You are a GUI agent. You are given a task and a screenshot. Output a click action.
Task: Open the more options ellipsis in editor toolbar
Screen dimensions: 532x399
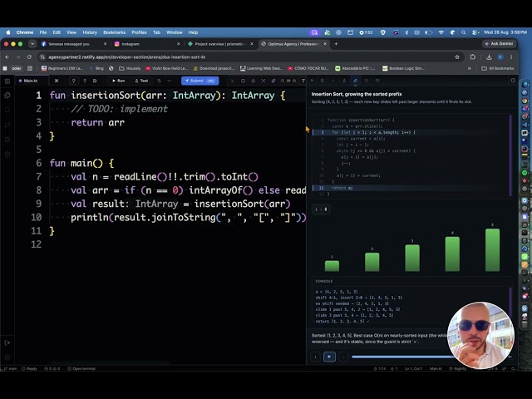pyautogui.click(x=170, y=81)
